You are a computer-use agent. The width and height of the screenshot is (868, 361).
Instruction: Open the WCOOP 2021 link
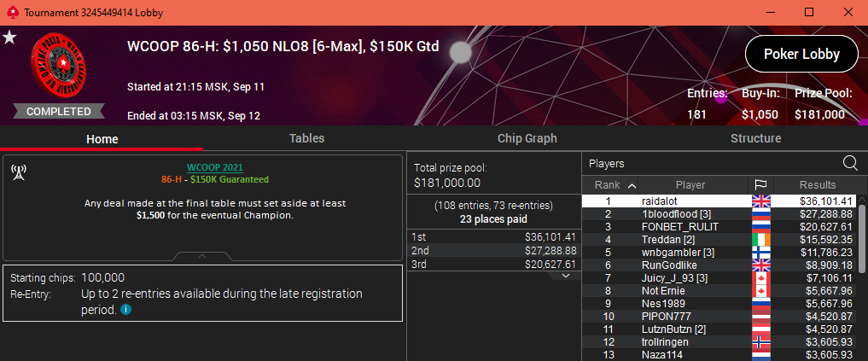pyautogui.click(x=215, y=168)
